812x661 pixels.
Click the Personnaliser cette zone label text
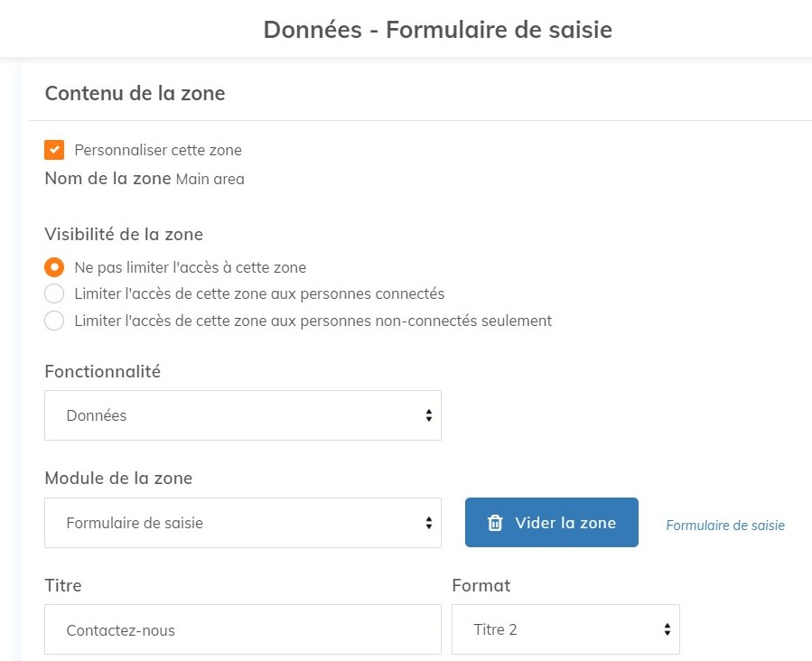pos(158,150)
